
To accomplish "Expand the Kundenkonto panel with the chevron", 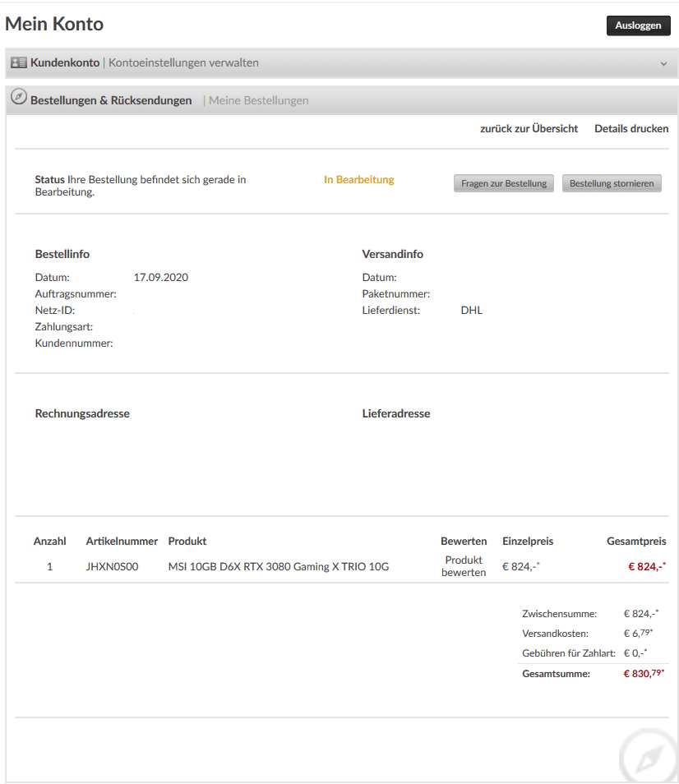I will [x=663, y=63].
